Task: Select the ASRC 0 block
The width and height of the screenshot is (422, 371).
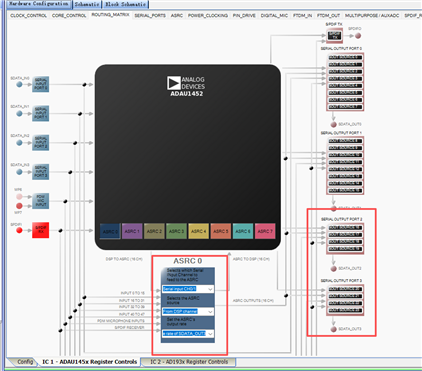Action: [x=110, y=231]
